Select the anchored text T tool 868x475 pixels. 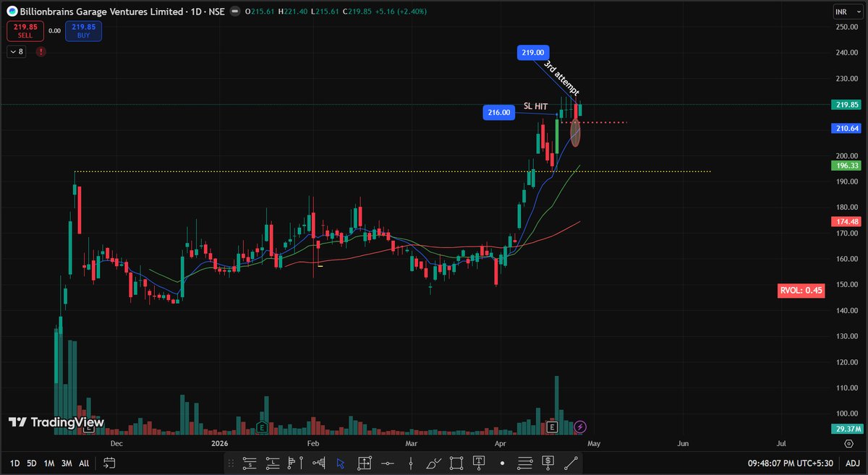click(480, 461)
